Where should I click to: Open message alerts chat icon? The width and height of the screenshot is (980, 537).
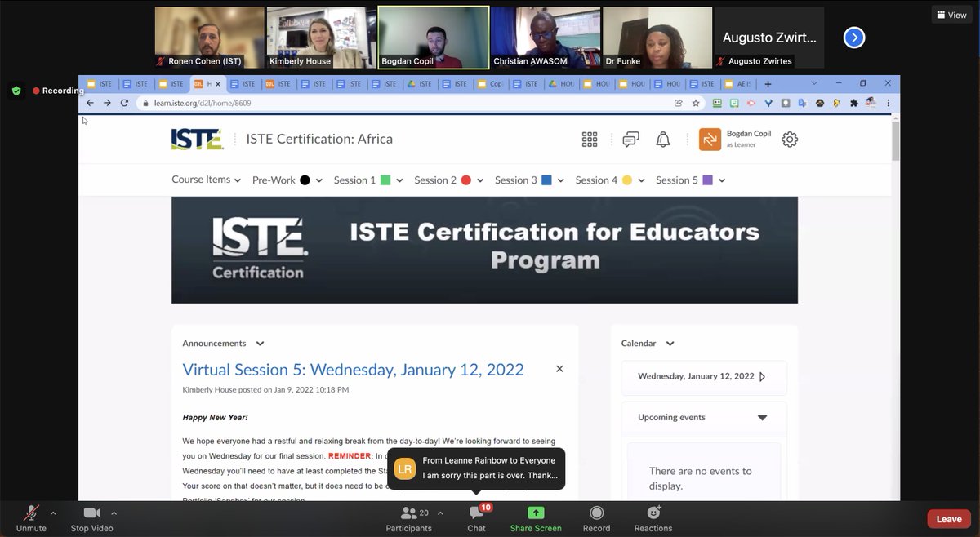point(630,140)
